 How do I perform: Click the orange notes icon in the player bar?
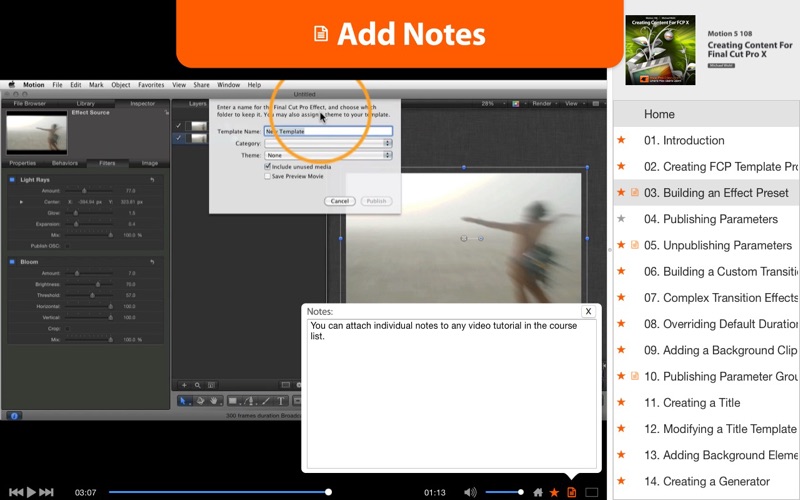(x=571, y=492)
